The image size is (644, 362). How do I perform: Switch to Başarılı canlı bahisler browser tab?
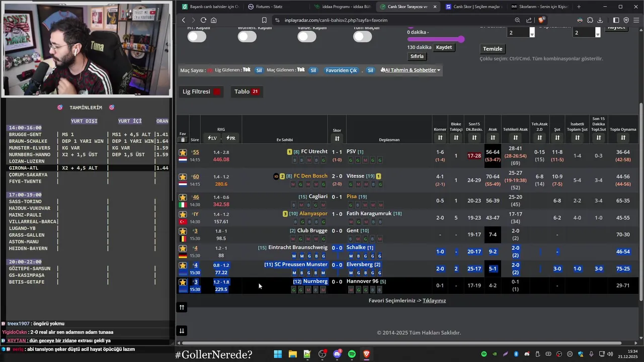point(210,7)
